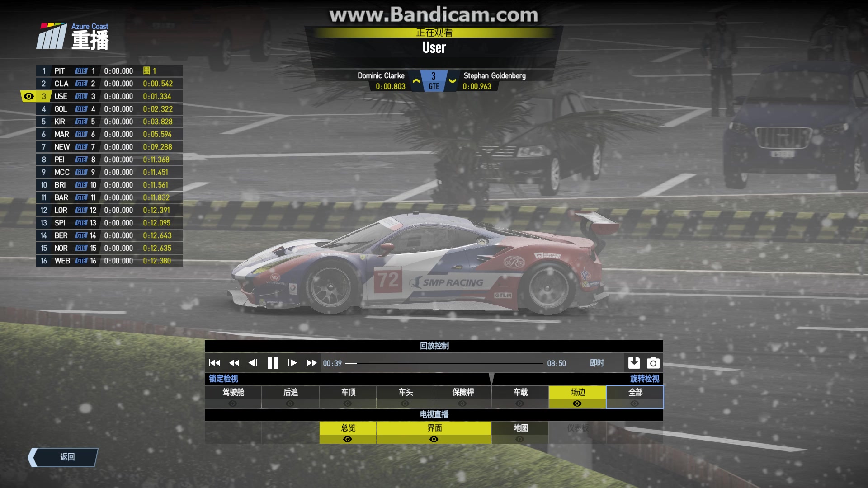The image size is (868, 488).
Task: Click Dominic Clarke driver name
Action: tap(381, 75)
